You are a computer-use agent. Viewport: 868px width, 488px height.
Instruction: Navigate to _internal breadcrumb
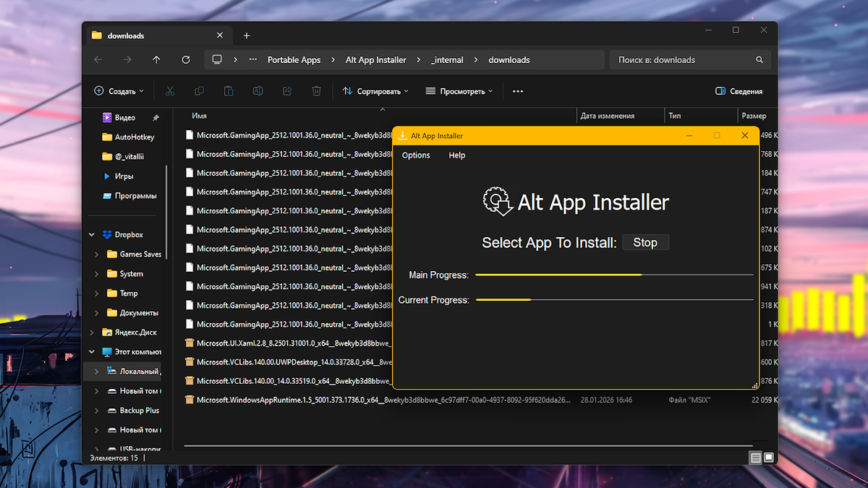pos(447,60)
